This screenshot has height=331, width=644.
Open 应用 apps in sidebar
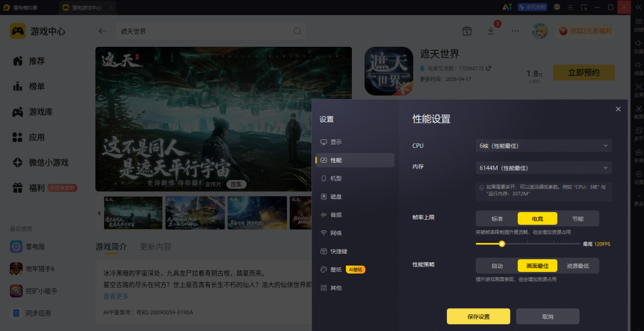click(29, 137)
